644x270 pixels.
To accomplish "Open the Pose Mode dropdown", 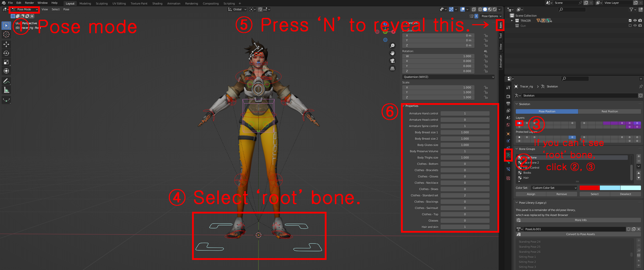I will (25, 9).
